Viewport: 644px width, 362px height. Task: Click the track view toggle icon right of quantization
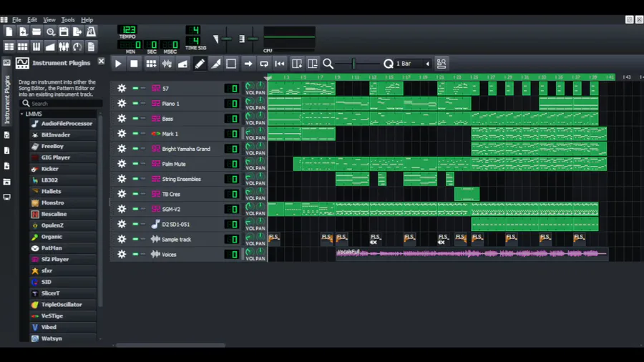point(441,64)
